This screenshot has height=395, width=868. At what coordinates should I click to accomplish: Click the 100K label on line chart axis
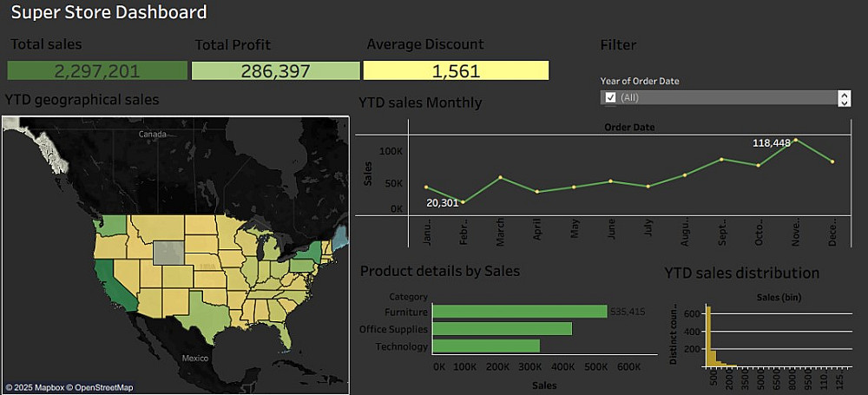[x=391, y=151]
